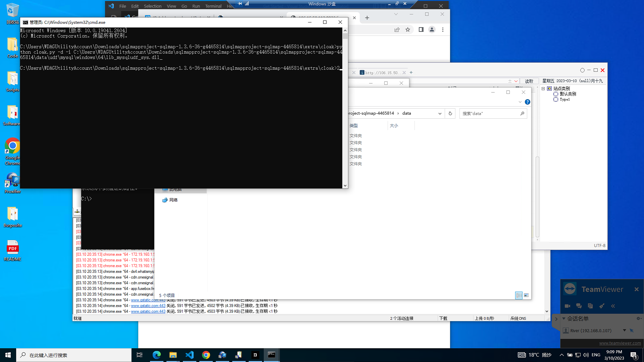Click taskbar search box 在此键入进行搜索
This screenshot has height=362, width=644.
(74, 355)
